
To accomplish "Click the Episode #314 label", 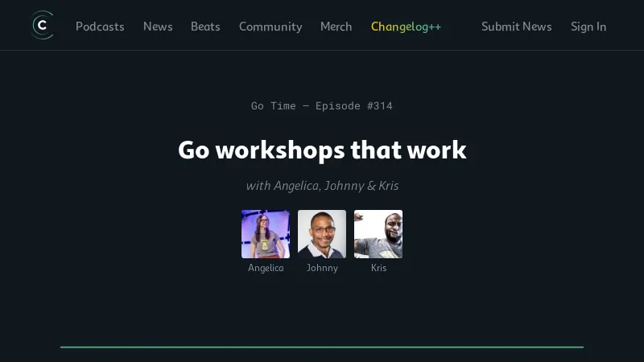I will click(x=354, y=105).
